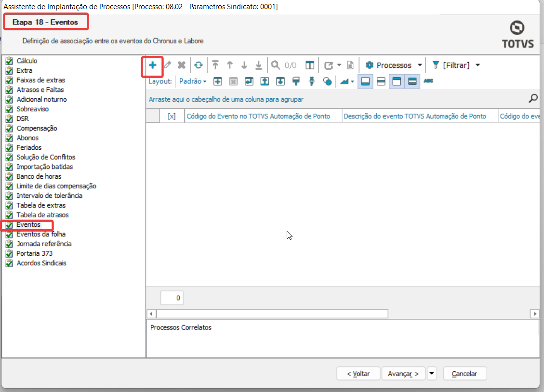Click the export icon in toolbar
Screen dimensions: 544x392
329,65
